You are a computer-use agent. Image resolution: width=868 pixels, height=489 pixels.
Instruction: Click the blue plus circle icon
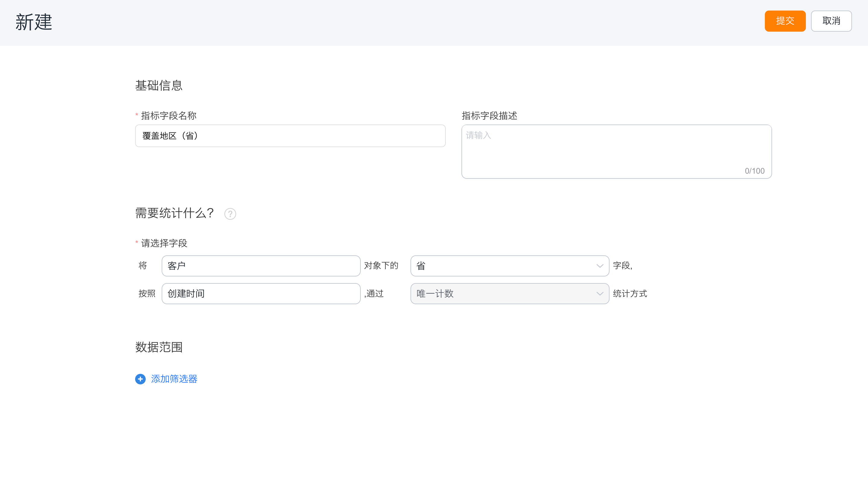click(140, 379)
